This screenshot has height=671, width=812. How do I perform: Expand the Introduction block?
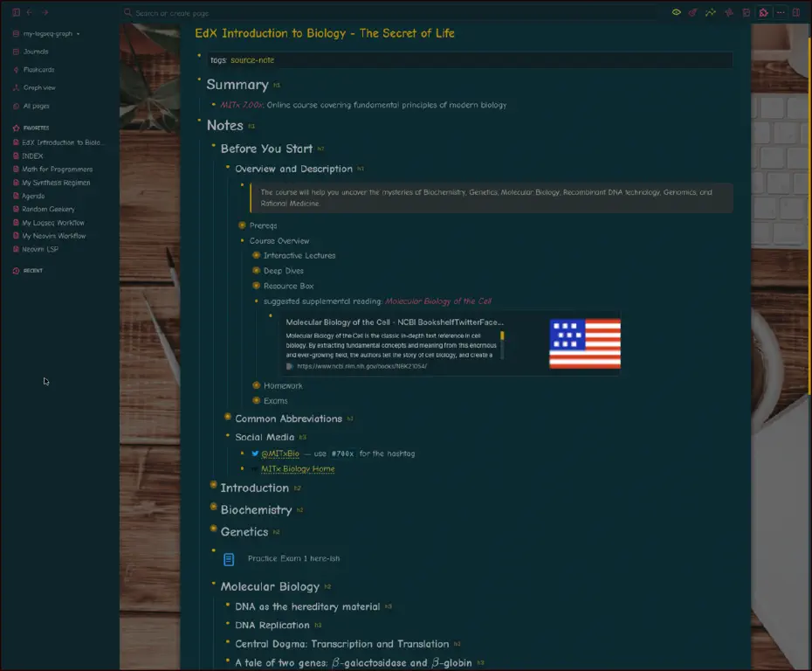[213, 485]
